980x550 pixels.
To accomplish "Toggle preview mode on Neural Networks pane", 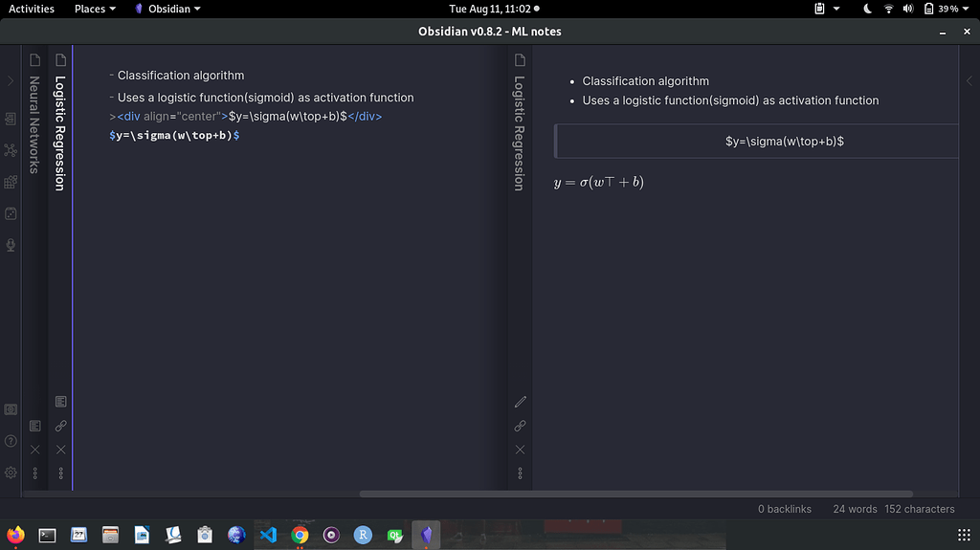I will [35, 426].
